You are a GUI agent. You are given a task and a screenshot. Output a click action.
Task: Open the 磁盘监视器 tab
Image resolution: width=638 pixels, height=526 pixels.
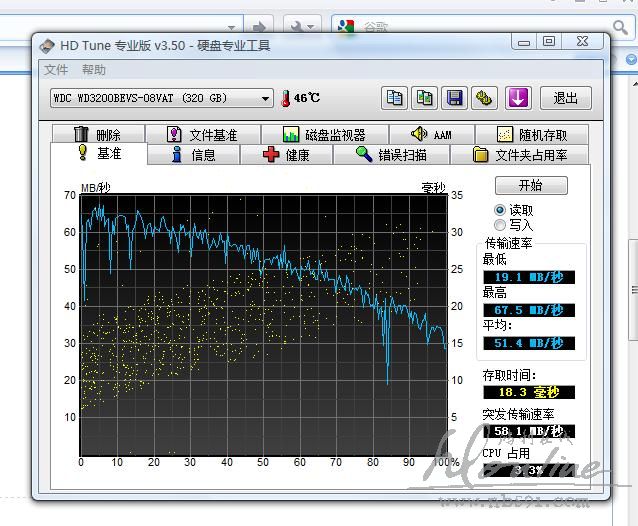point(324,135)
